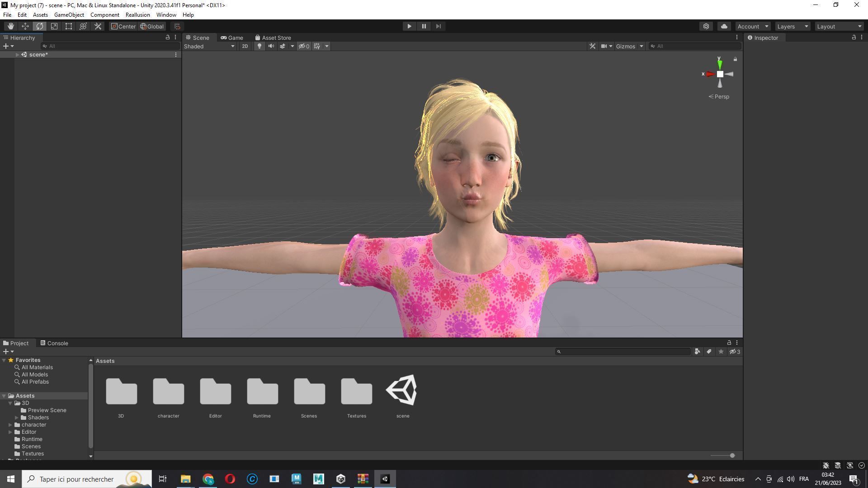Image resolution: width=868 pixels, height=488 pixels.
Task: Expand the character folder in tree
Action: click(x=10, y=425)
